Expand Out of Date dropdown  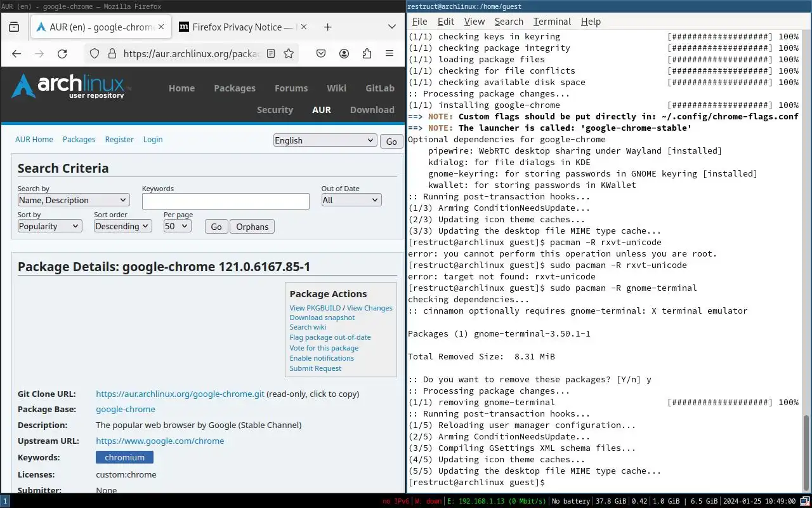click(351, 200)
